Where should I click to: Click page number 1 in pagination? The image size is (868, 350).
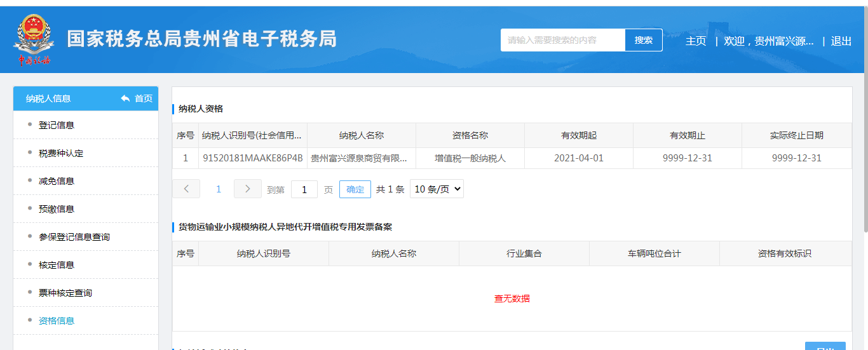[x=219, y=189]
